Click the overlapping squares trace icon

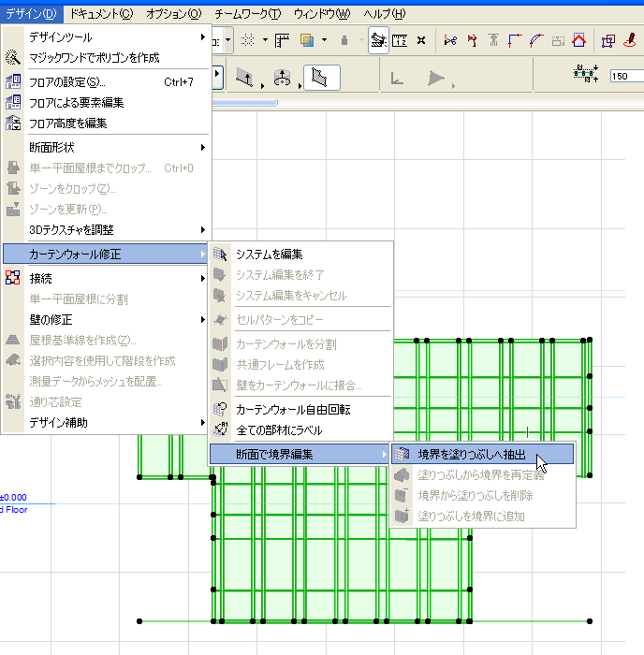click(x=307, y=40)
